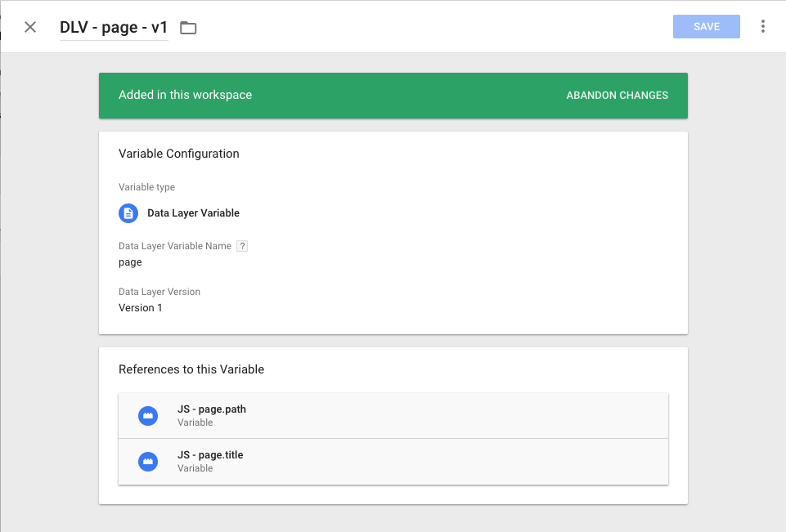786x532 pixels.
Task: Click the 'Version 1' data layer version
Action: coord(141,308)
